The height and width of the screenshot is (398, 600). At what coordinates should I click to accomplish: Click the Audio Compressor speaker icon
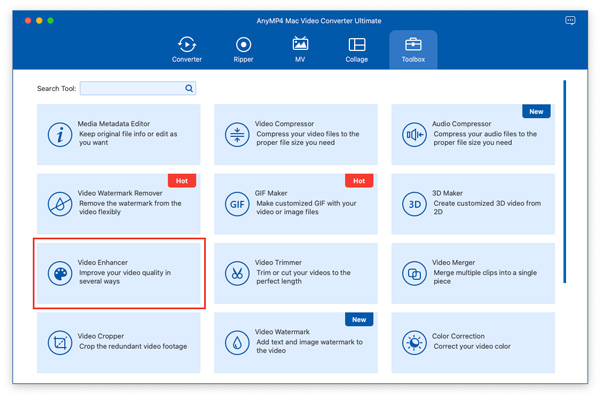[x=414, y=135]
